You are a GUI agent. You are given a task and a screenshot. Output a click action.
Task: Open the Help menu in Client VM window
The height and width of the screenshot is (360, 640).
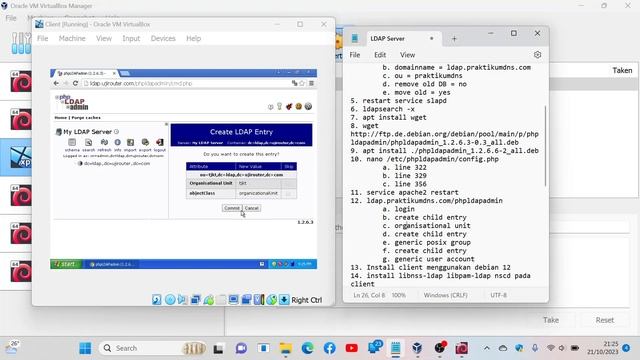coord(193,38)
